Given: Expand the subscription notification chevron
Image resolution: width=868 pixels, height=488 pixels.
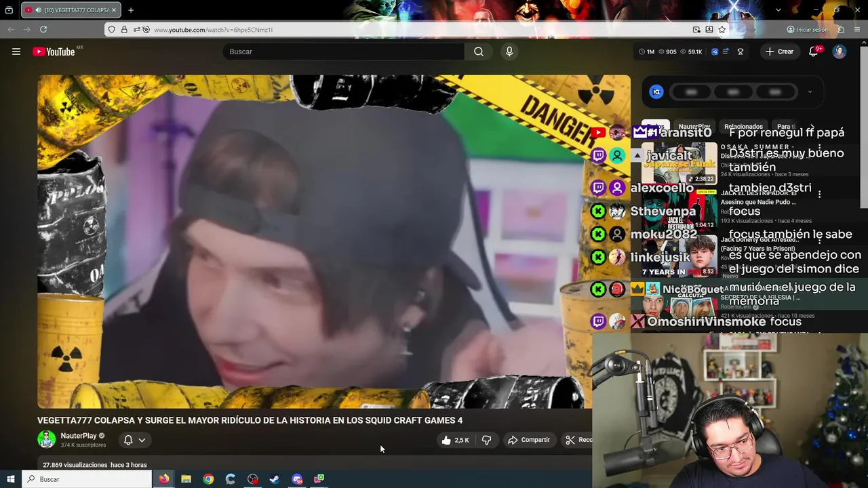Looking at the screenshot, I should point(142,440).
